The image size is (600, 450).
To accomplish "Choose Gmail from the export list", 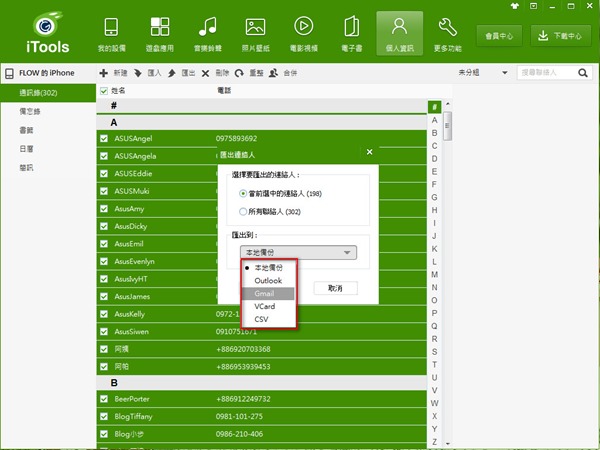I will 268,294.
